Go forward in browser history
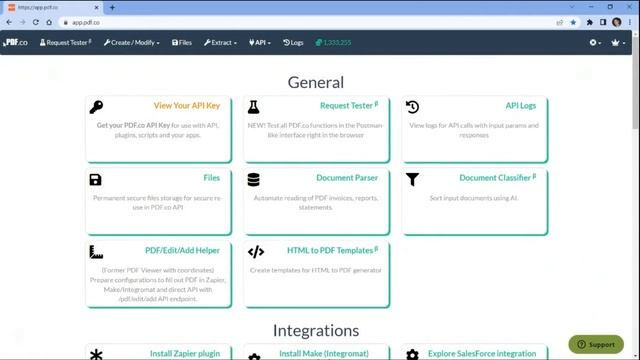 pos(22,22)
